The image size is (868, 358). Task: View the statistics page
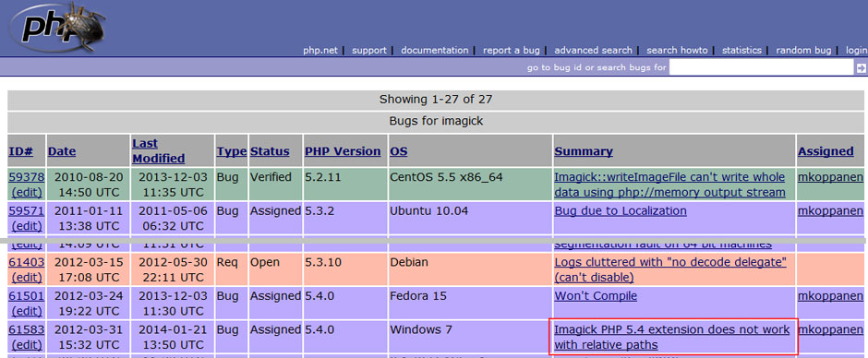pos(741,51)
